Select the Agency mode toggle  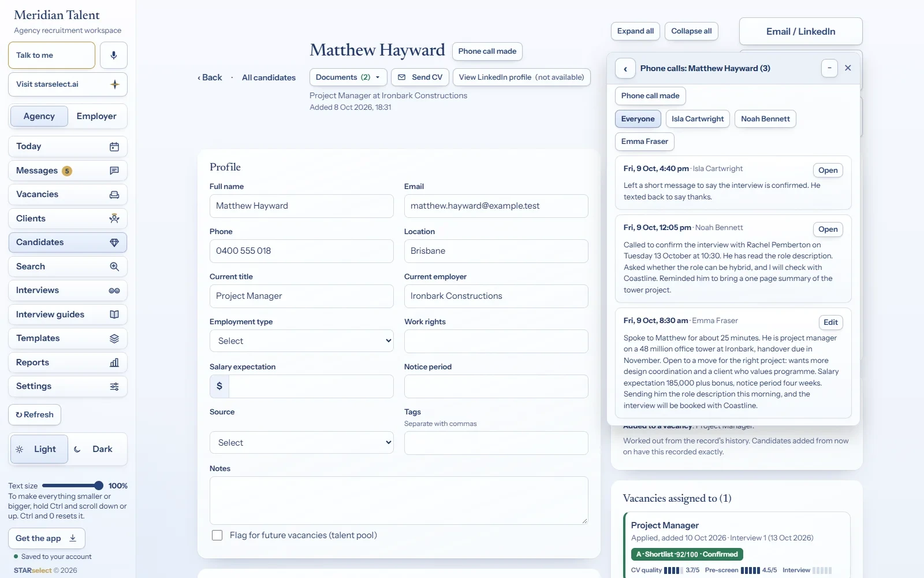39,116
